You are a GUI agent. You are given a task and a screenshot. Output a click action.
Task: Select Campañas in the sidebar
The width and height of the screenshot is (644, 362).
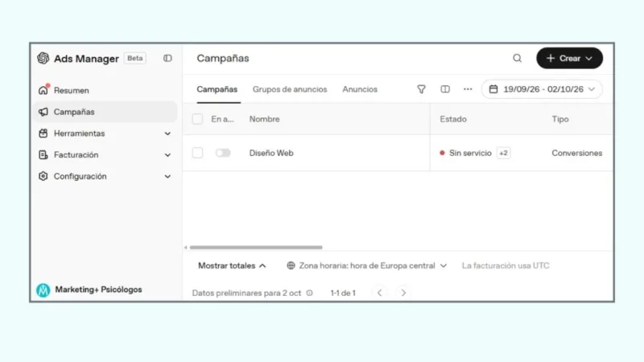(x=105, y=112)
